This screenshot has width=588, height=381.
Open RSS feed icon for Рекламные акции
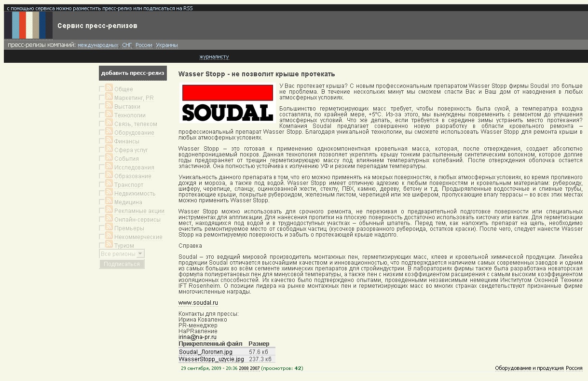click(x=109, y=210)
